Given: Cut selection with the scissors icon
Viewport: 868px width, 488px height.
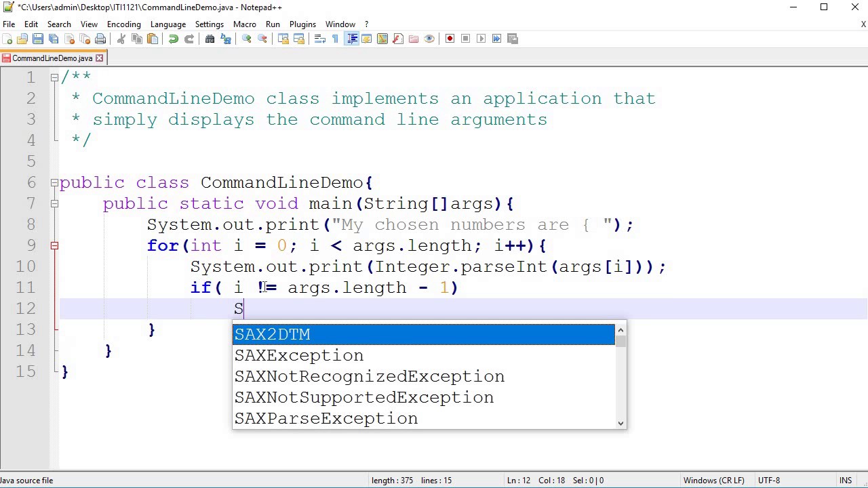Looking at the screenshot, I should point(121,39).
